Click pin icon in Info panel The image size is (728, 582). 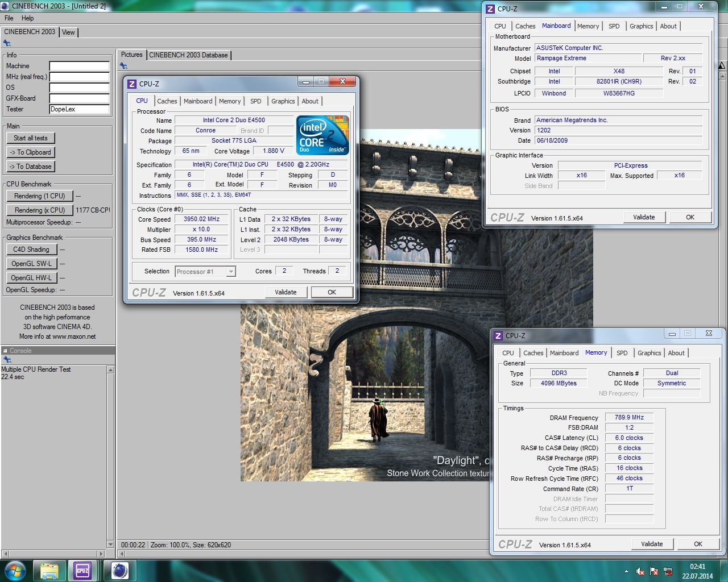click(7, 43)
